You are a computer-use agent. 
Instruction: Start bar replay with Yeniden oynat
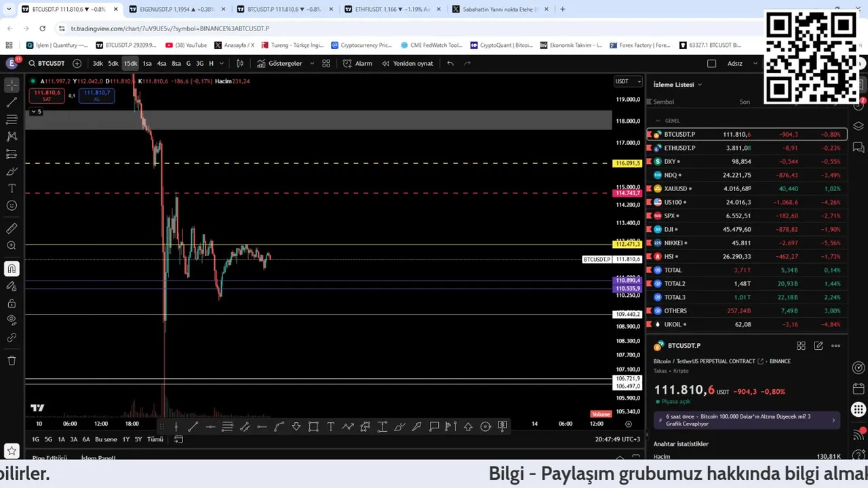(x=407, y=64)
